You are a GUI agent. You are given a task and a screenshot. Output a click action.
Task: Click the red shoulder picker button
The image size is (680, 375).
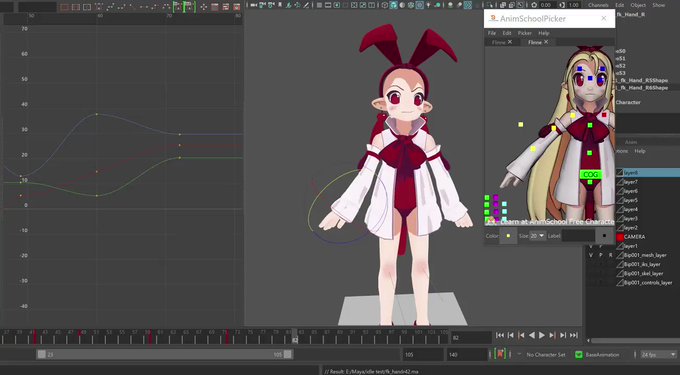tap(604, 115)
